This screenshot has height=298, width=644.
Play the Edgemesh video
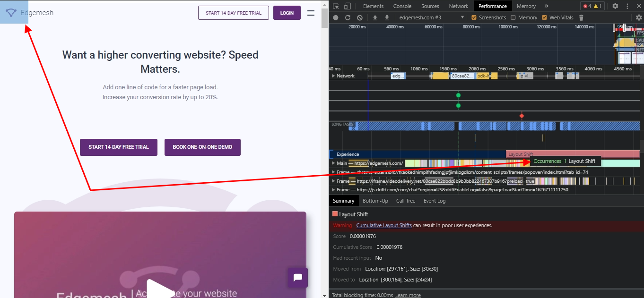coord(160,289)
